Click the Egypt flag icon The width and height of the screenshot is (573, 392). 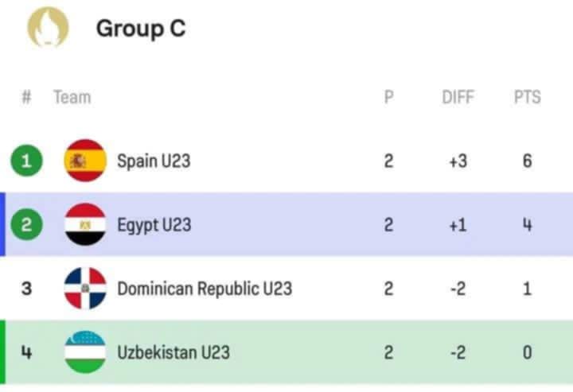(85, 224)
